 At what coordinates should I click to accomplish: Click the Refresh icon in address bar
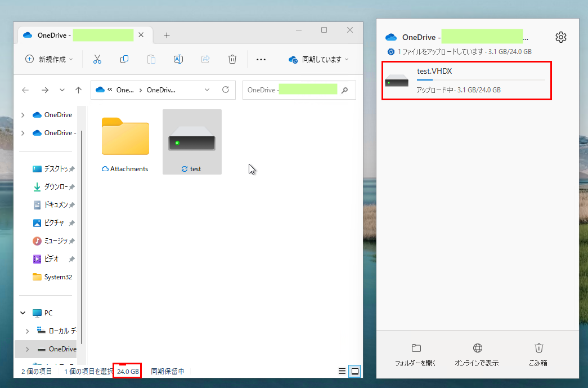click(x=226, y=90)
